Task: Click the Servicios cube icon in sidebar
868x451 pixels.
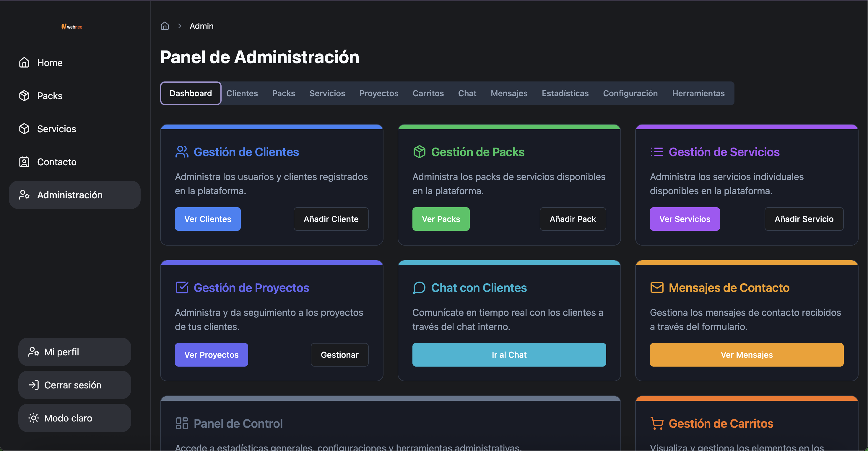Action: pyautogui.click(x=24, y=129)
